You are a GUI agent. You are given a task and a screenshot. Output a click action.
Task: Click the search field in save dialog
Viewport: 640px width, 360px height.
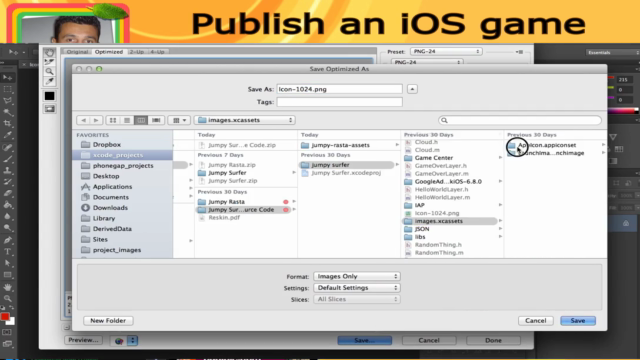[520, 120]
